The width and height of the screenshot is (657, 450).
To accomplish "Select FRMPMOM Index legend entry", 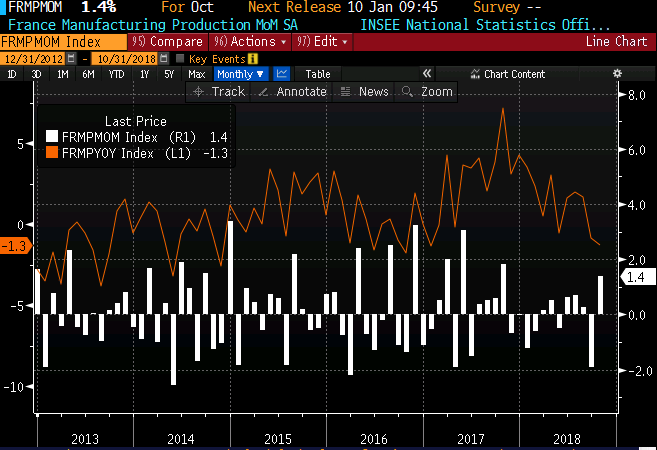I will (137, 137).
